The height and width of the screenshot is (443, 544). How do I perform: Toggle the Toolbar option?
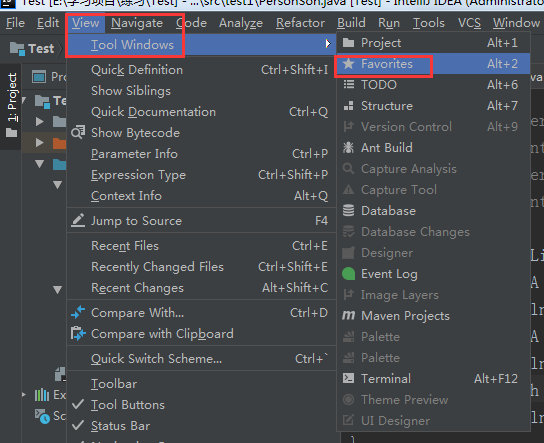coord(201,384)
